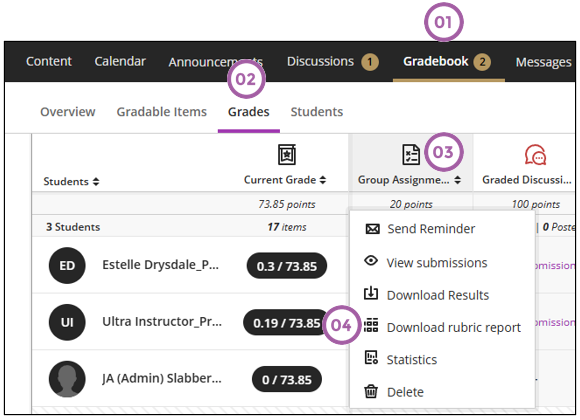This screenshot has height=420, width=580.
Task: Click the Download Results icon
Action: (x=371, y=293)
